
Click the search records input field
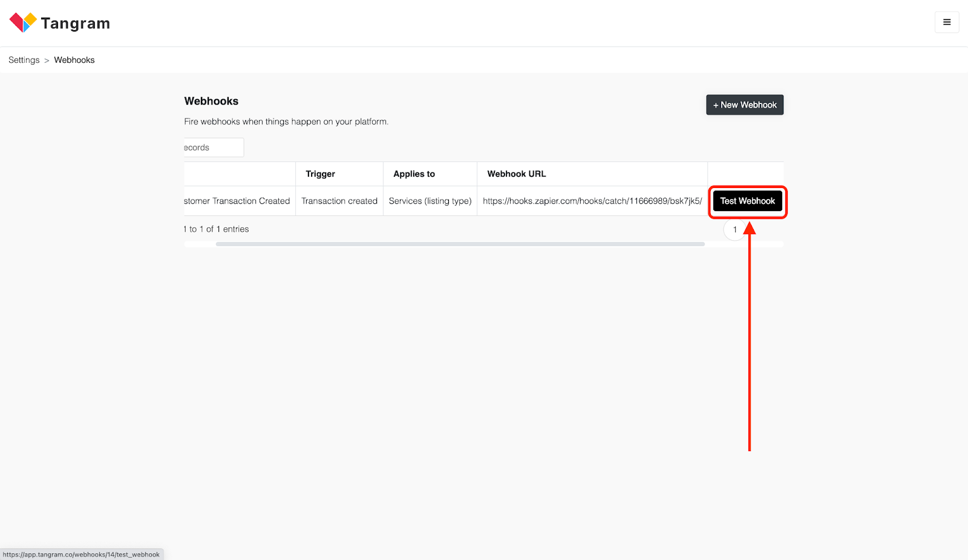click(x=214, y=148)
